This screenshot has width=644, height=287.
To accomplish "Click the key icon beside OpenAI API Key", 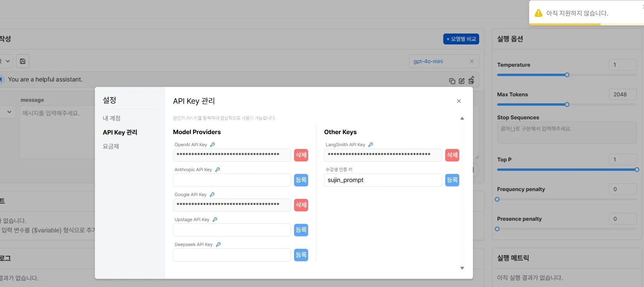I will coord(212,145).
